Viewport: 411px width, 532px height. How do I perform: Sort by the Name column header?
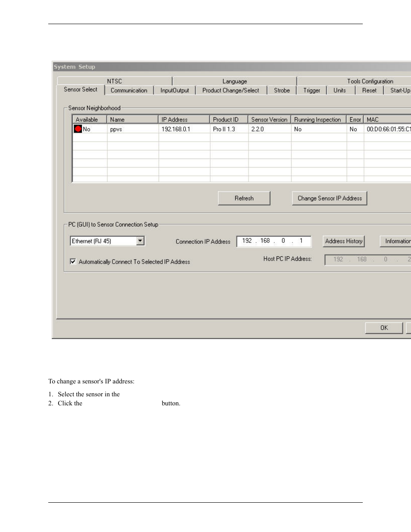coord(133,119)
